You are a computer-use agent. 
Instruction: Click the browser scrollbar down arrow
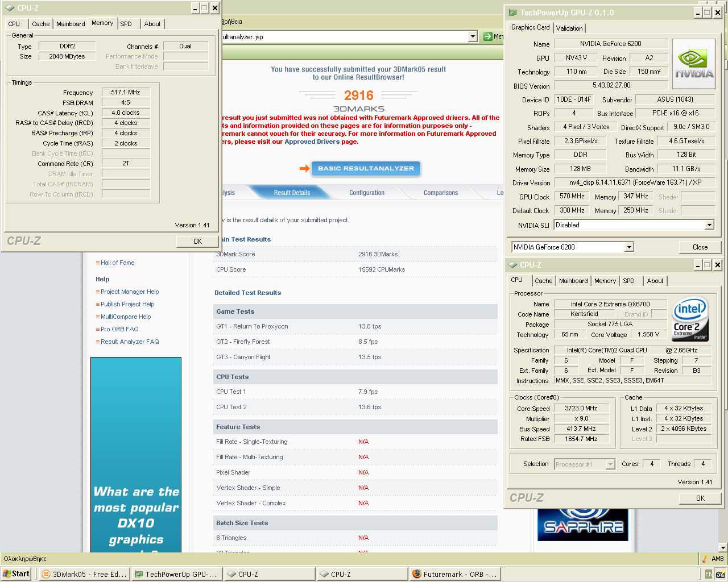click(723, 548)
